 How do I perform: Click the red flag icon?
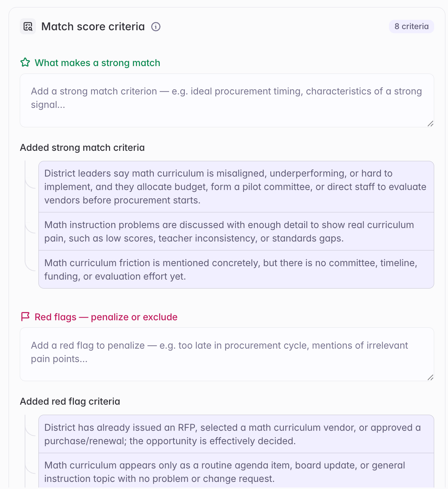coord(25,317)
